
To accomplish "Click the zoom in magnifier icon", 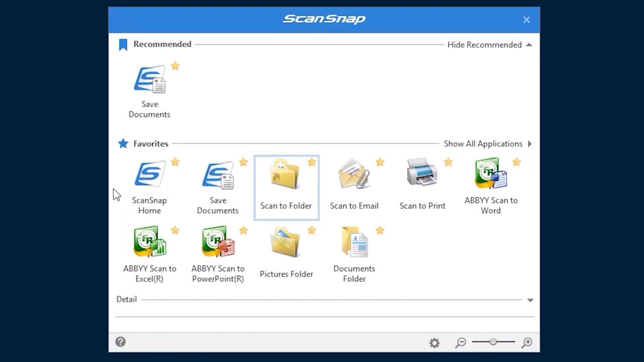I will (527, 343).
